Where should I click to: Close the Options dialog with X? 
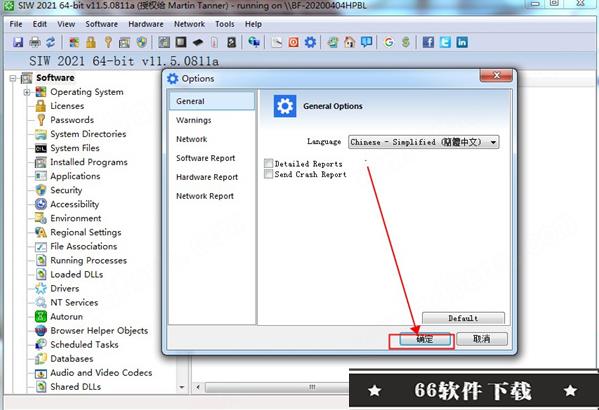point(496,76)
